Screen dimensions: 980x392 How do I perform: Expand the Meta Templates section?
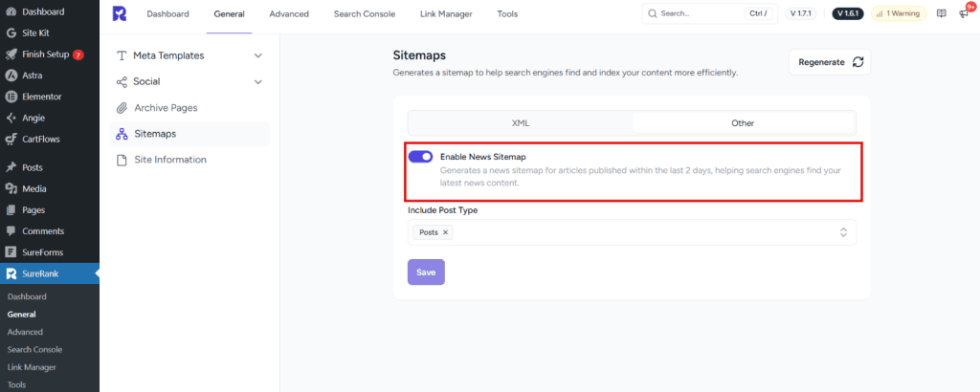coord(257,55)
